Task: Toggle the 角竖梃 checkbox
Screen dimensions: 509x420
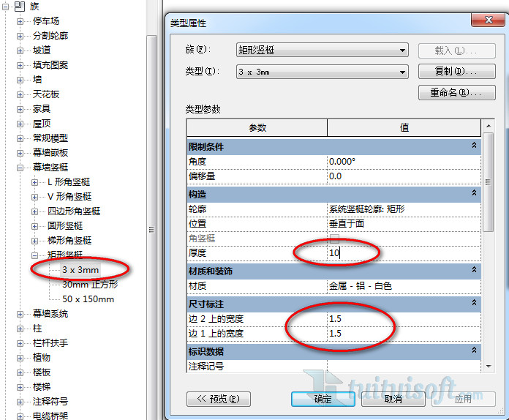Action: click(334, 239)
